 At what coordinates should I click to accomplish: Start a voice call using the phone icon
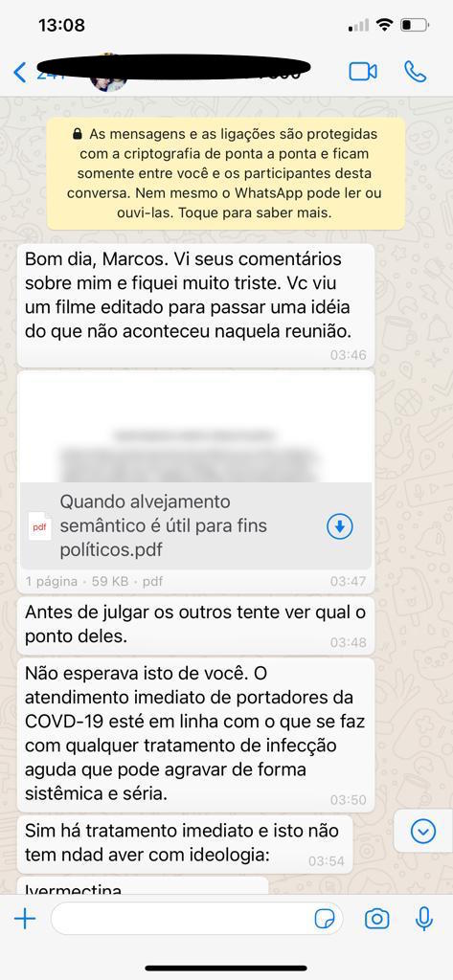tap(415, 72)
